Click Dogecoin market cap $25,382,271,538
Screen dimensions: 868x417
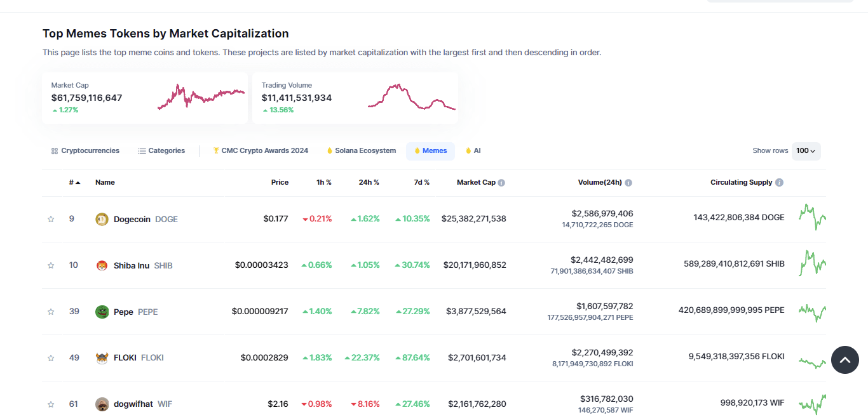pos(474,219)
